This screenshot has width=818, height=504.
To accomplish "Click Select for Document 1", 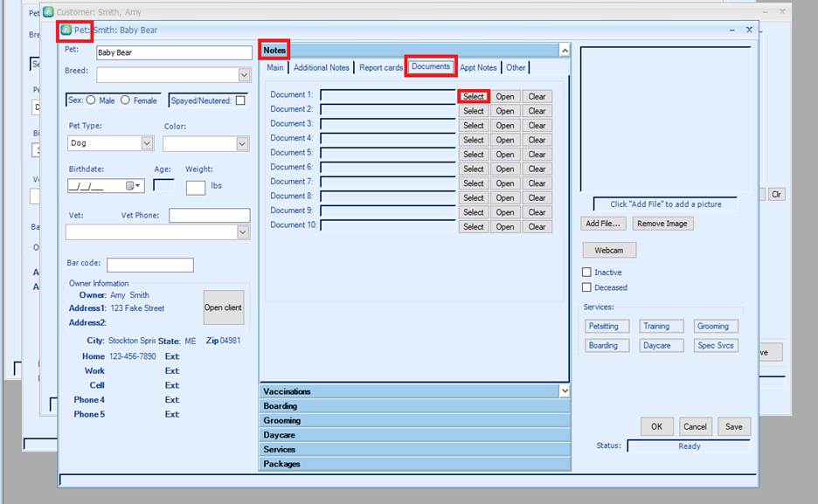I will pyautogui.click(x=474, y=96).
